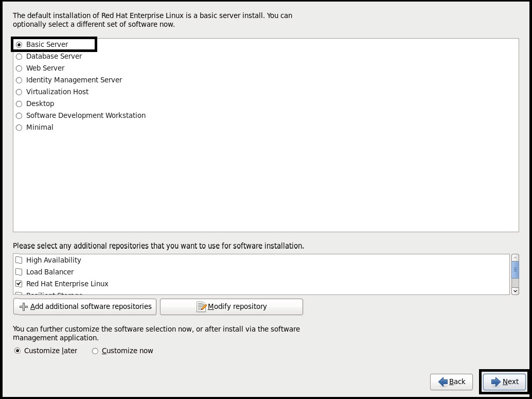Select the Customize now radio button
Screen dimensions: 532x399
coord(95,351)
